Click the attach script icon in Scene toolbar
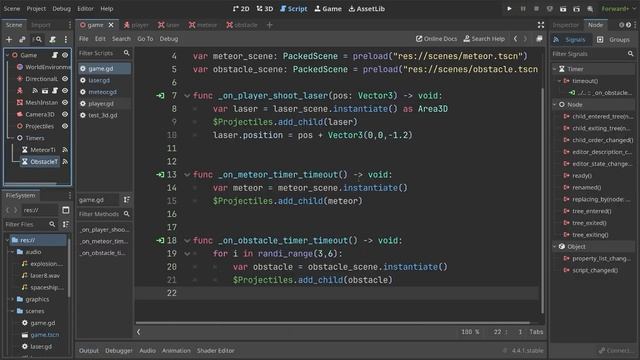Image resolution: width=640 pixels, height=360 pixels. (x=52, y=40)
